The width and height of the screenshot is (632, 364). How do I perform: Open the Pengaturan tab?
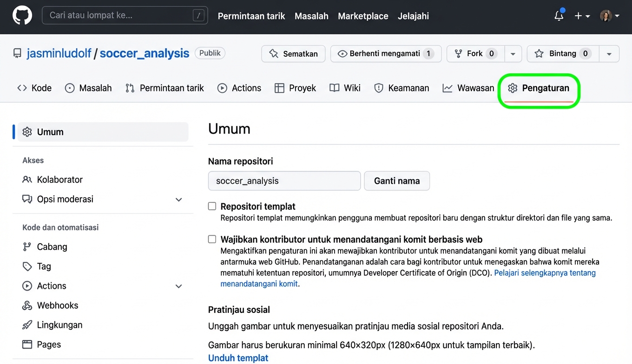[x=539, y=88]
